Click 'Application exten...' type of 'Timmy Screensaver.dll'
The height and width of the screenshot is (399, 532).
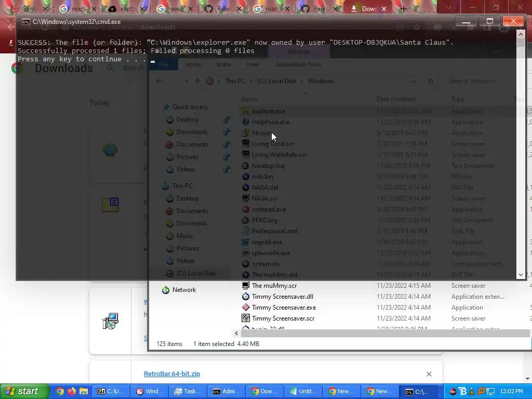tap(478, 297)
